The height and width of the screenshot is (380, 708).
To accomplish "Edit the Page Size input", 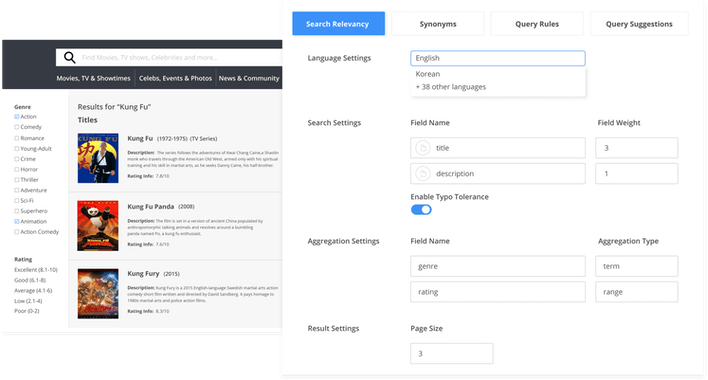I will pyautogui.click(x=452, y=353).
